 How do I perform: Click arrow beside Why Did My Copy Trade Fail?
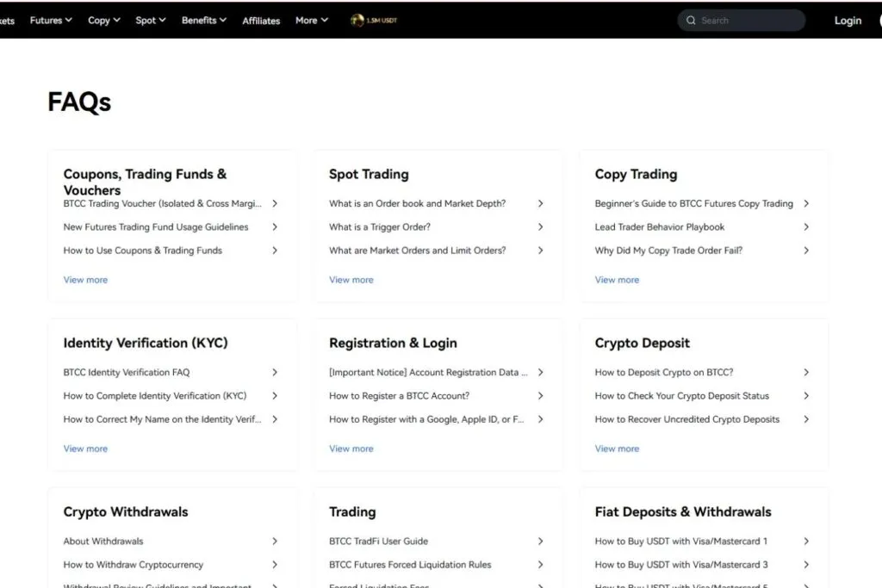coord(806,251)
